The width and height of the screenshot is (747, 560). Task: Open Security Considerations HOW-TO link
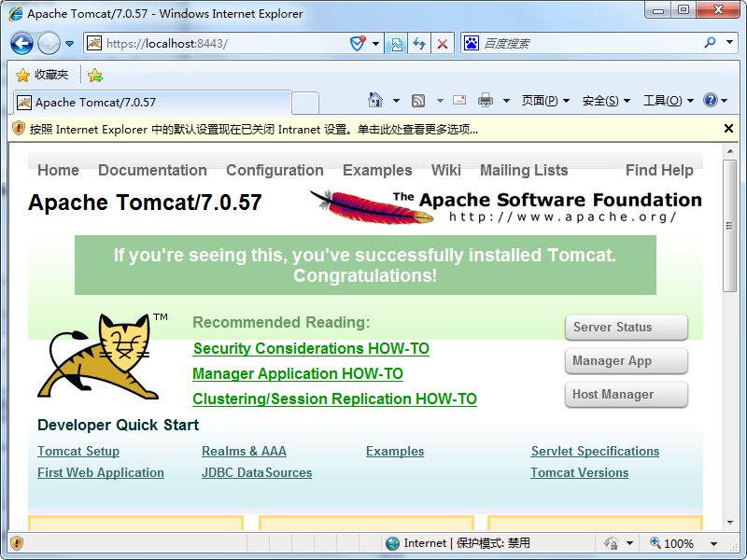311,348
